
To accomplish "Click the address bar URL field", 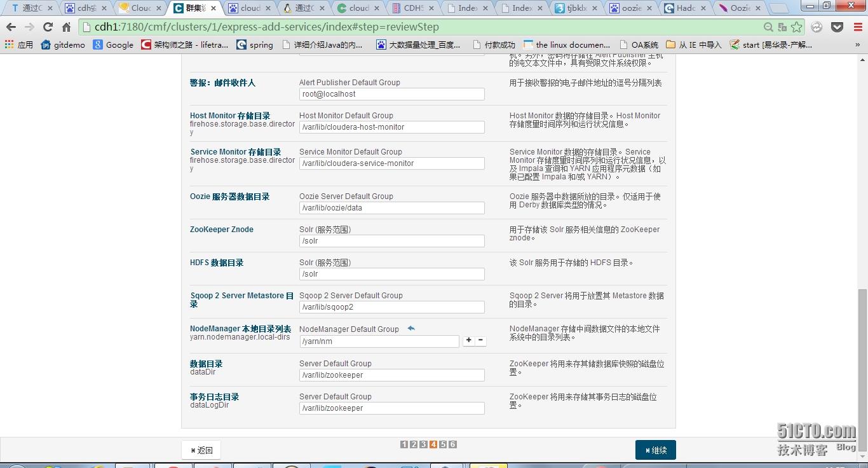I will tap(419, 27).
